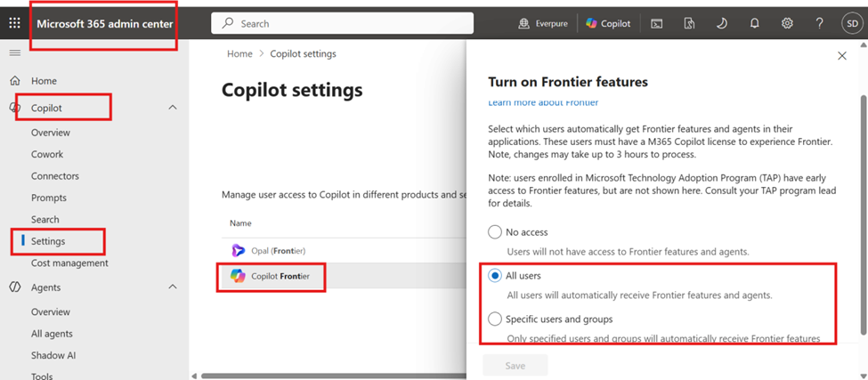Open the app launcher waffle icon

(x=15, y=23)
